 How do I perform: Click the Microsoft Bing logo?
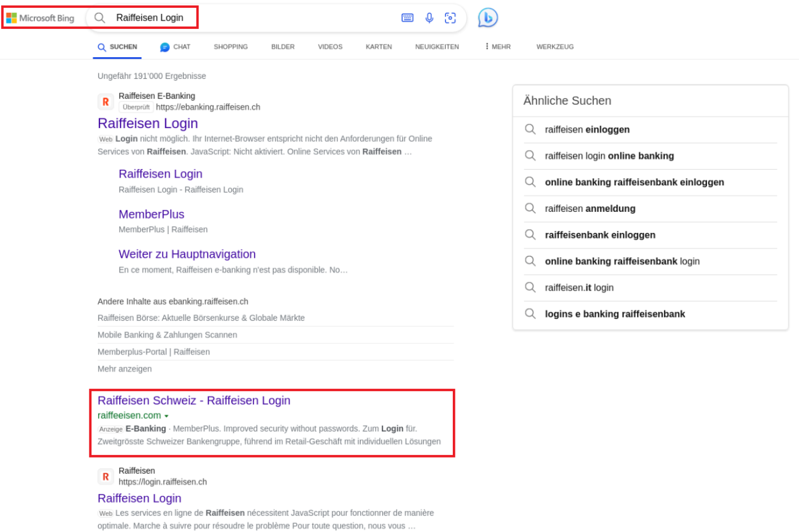[x=40, y=18]
